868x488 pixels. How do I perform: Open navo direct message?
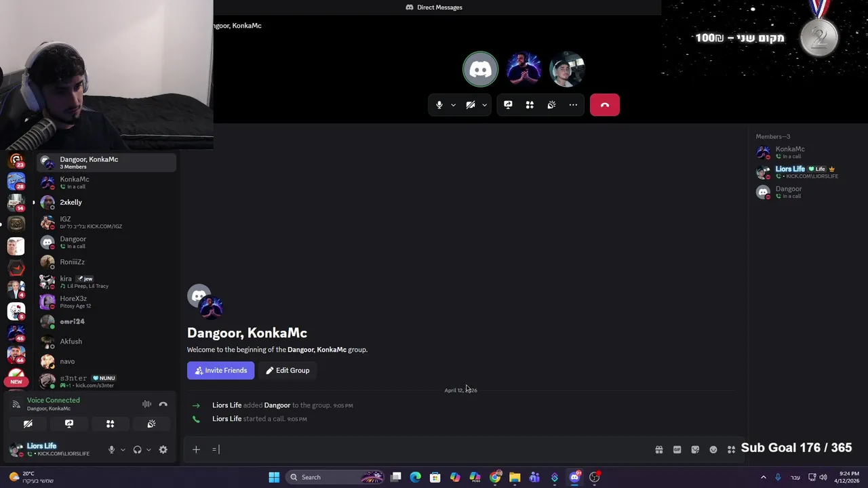pos(106,361)
